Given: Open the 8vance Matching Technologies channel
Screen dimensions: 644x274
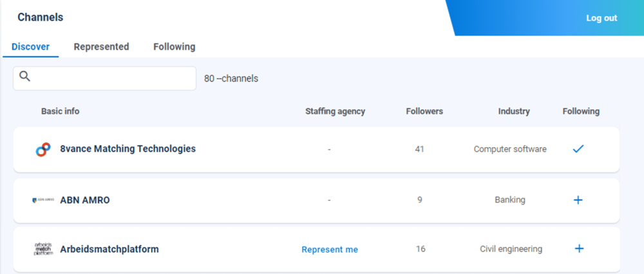Looking at the screenshot, I should click(x=128, y=149).
